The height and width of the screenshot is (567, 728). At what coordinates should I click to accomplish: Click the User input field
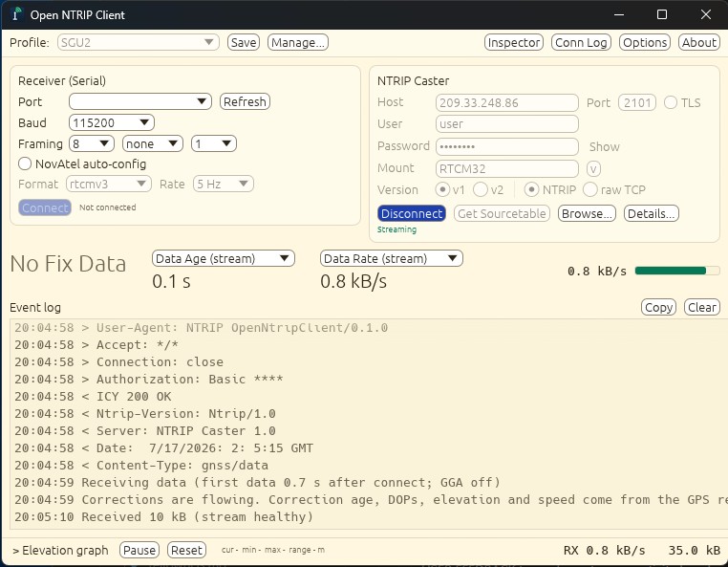(507, 124)
